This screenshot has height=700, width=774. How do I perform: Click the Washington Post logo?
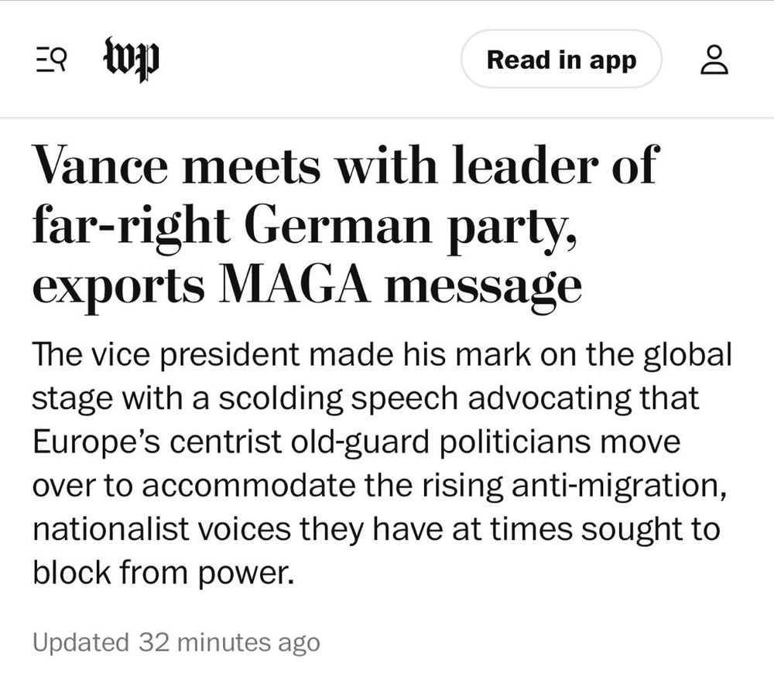point(132,59)
